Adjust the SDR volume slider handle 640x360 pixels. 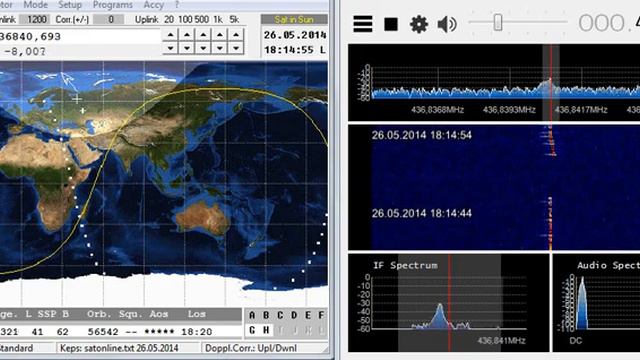pos(498,22)
